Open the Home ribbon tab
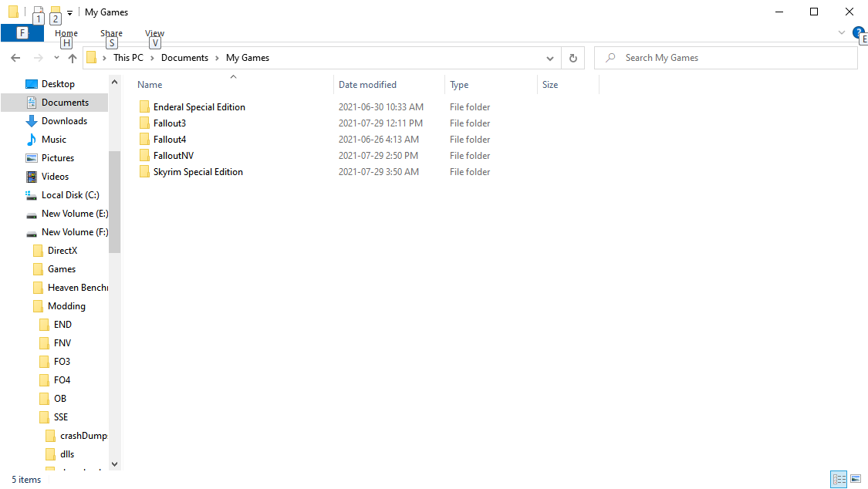The height and width of the screenshot is (489, 868). point(66,33)
